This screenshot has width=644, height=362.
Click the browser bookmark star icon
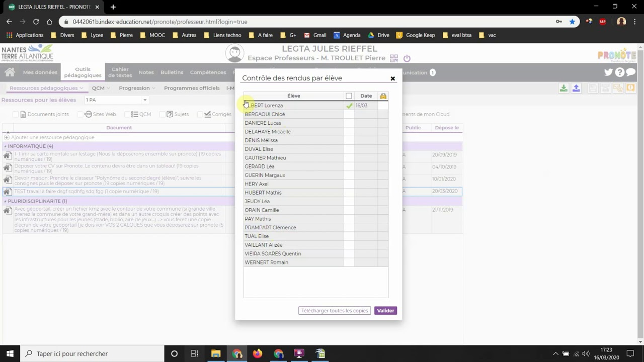tap(572, 22)
